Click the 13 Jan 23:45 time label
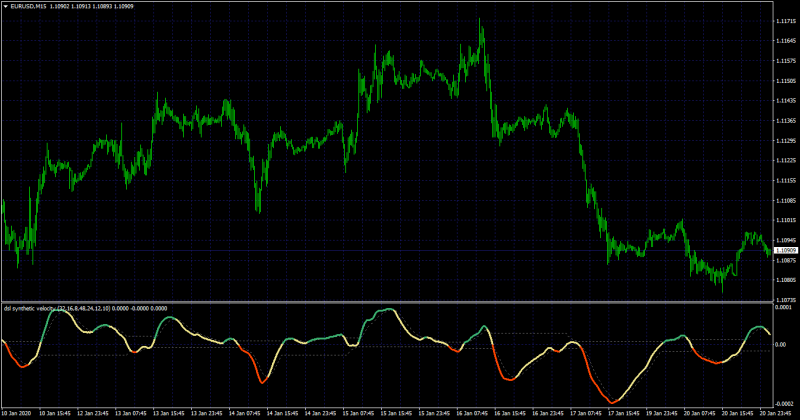 (x=206, y=413)
